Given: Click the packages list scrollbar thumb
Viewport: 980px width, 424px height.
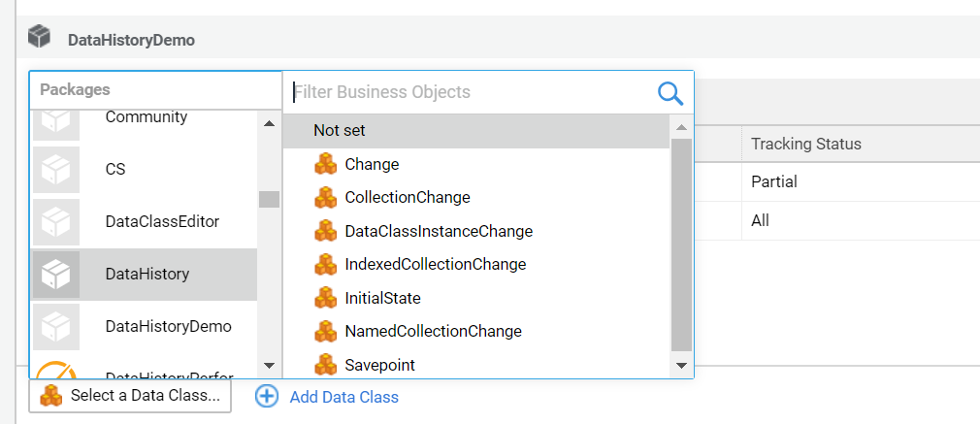Looking at the screenshot, I should [270, 199].
